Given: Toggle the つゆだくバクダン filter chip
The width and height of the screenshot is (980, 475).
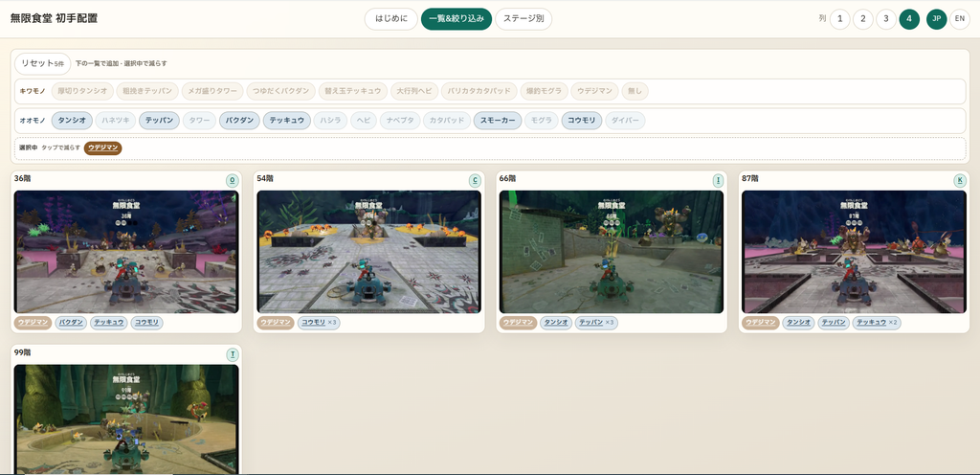Looking at the screenshot, I should click(x=280, y=91).
